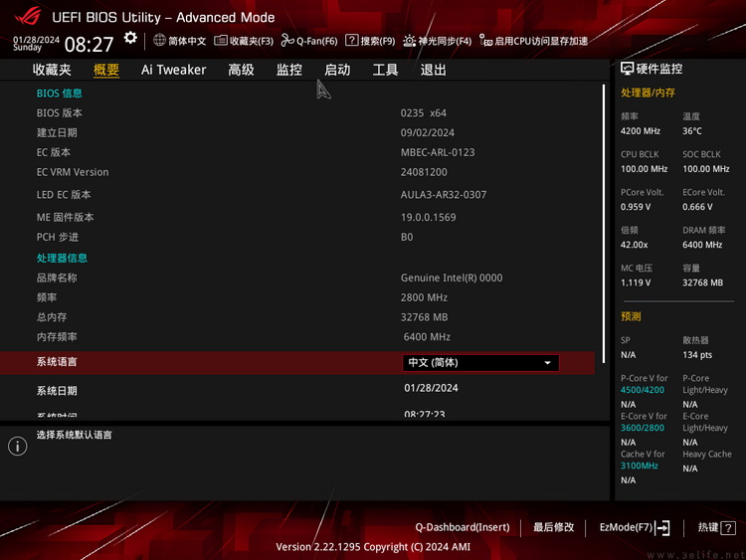Click EC version MBEC-ARL-0123
This screenshot has width=746, height=560.
(438, 152)
